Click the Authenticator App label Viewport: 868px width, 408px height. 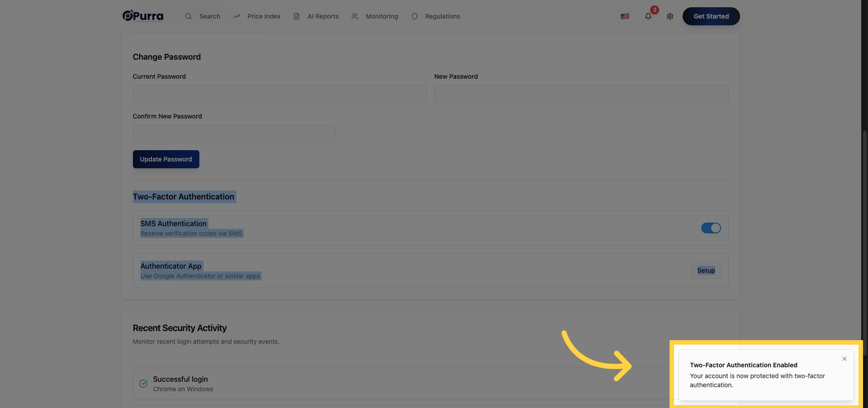click(x=171, y=266)
